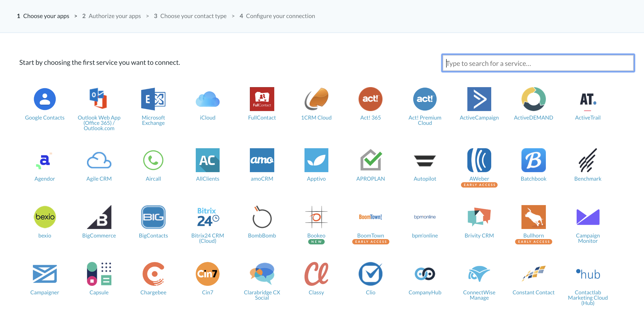Click the BigCommerce icon
The height and width of the screenshot is (314, 644).
[99, 217]
